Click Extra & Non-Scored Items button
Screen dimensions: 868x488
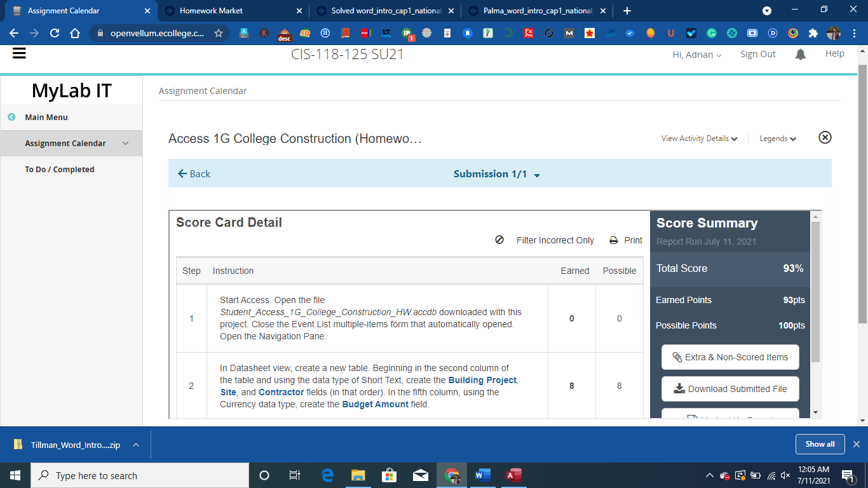(x=730, y=357)
